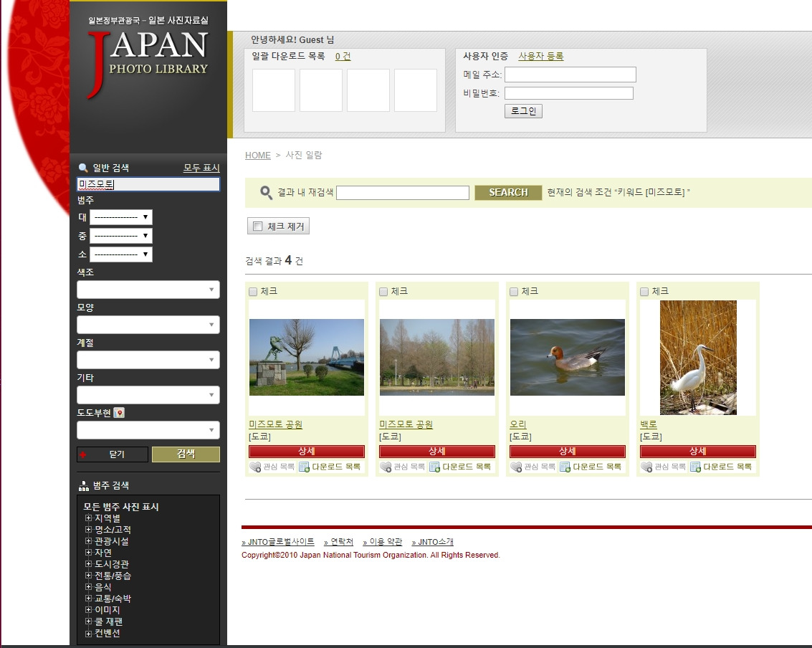The image size is (812, 648).
Task: Toggle the 체크 제거 checkbox
Action: pos(257,227)
